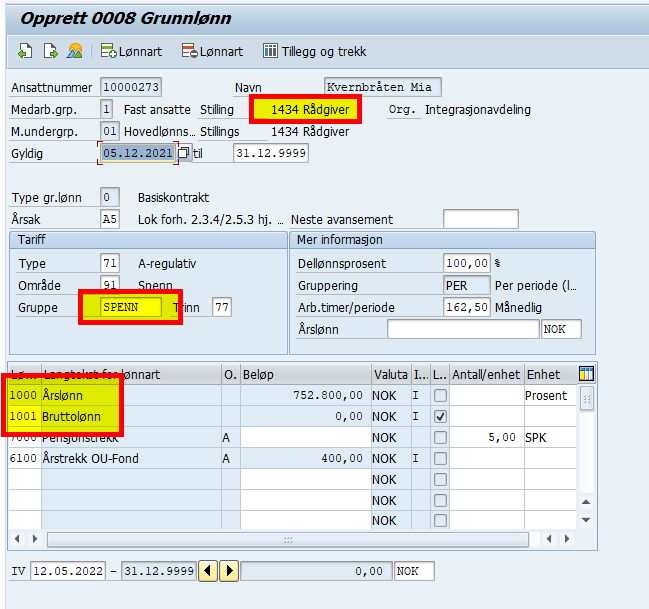Toggle checkbox in last empty NOK row

(440, 520)
